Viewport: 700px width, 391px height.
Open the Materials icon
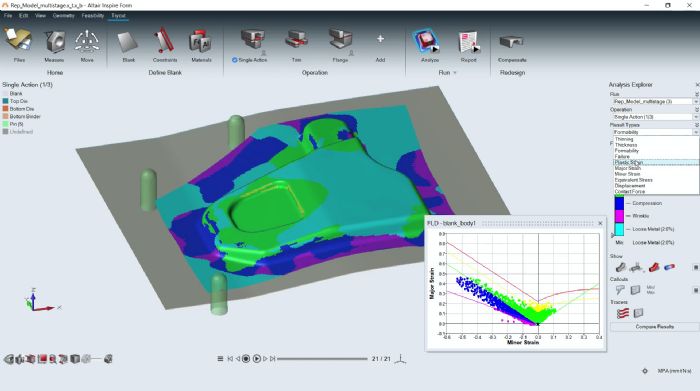200,42
